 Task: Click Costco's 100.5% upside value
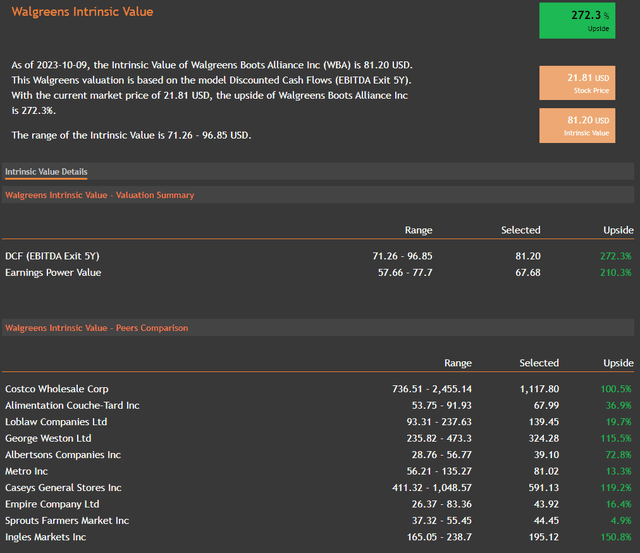617,389
